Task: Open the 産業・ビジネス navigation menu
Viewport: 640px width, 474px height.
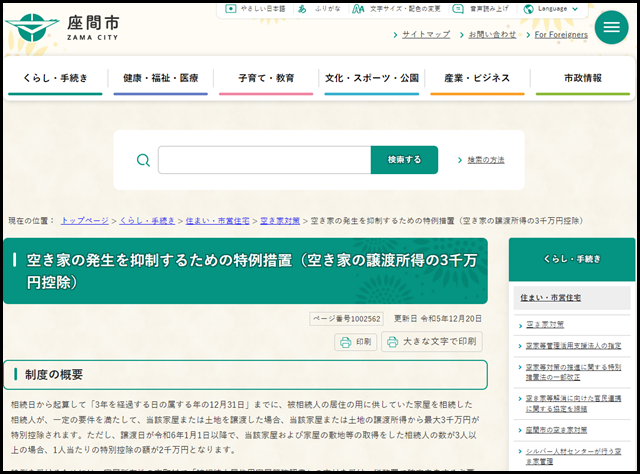Action: [x=477, y=78]
